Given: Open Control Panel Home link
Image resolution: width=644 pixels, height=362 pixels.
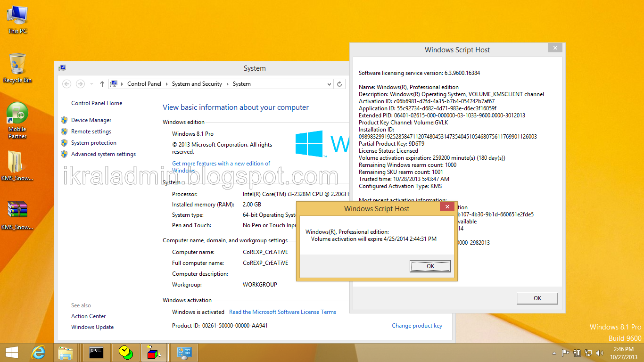Looking at the screenshot, I should (97, 103).
